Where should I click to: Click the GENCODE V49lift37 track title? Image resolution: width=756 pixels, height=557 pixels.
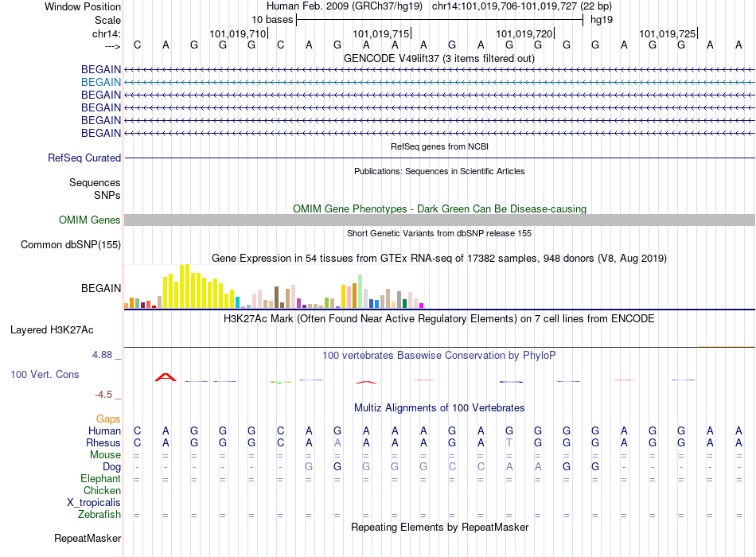(439, 59)
